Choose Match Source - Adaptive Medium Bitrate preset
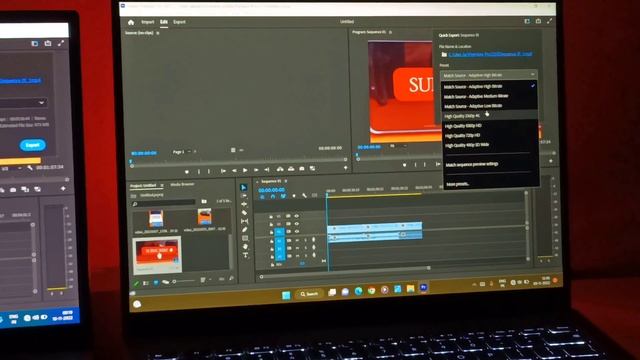Viewport: 640px width, 360px height. tap(490, 96)
